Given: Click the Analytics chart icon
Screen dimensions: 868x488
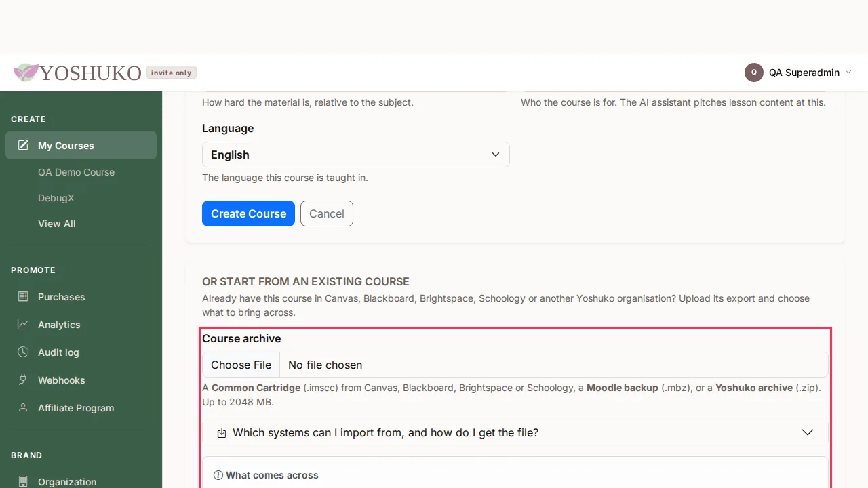Looking at the screenshot, I should tap(23, 324).
